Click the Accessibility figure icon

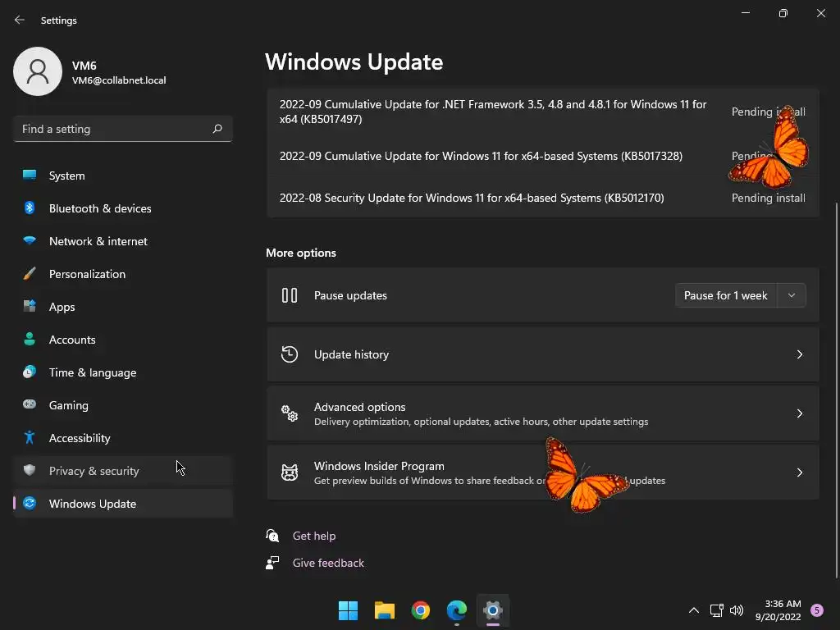[x=30, y=438]
